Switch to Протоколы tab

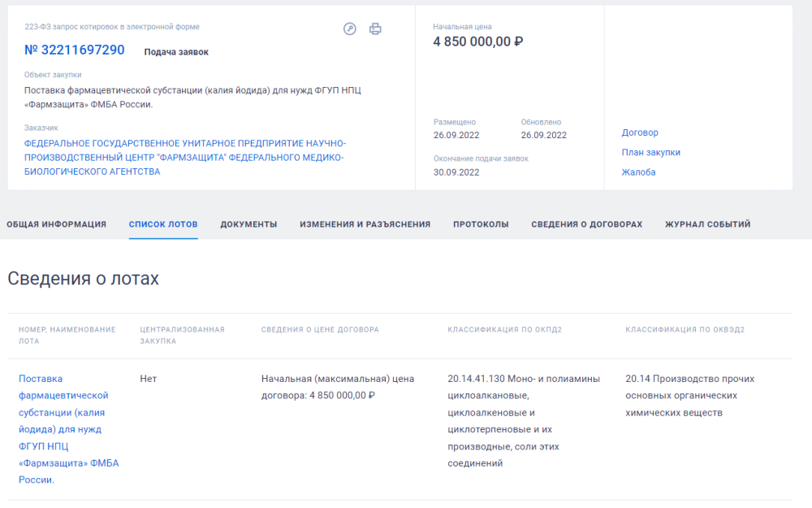point(481,224)
